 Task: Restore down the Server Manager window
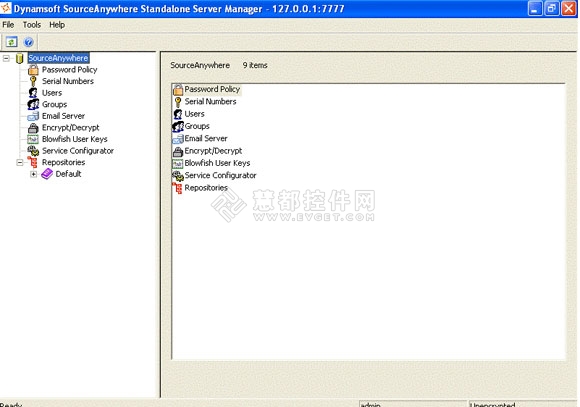point(552,9)
